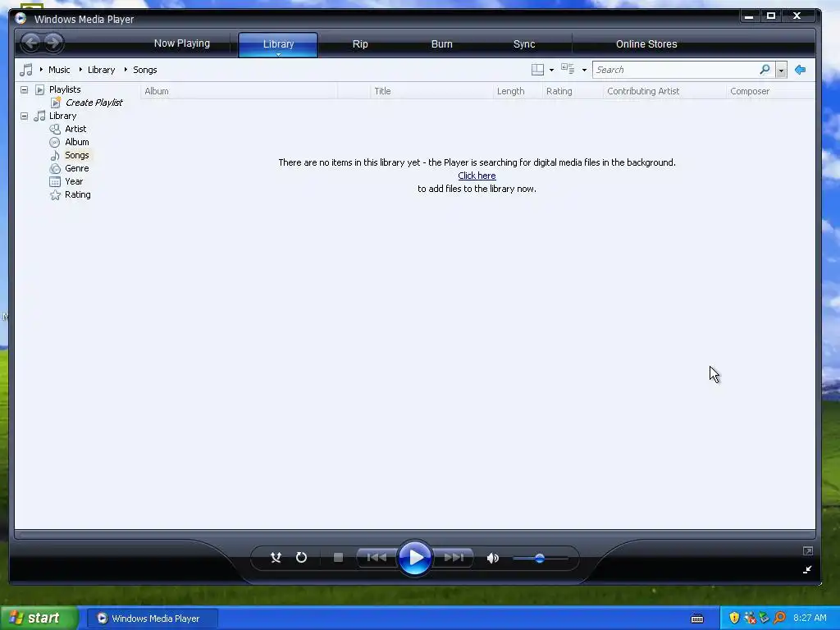Click the orange magnifier tray icon
This screenshot has height=630, width=840.
click(779, 618)
